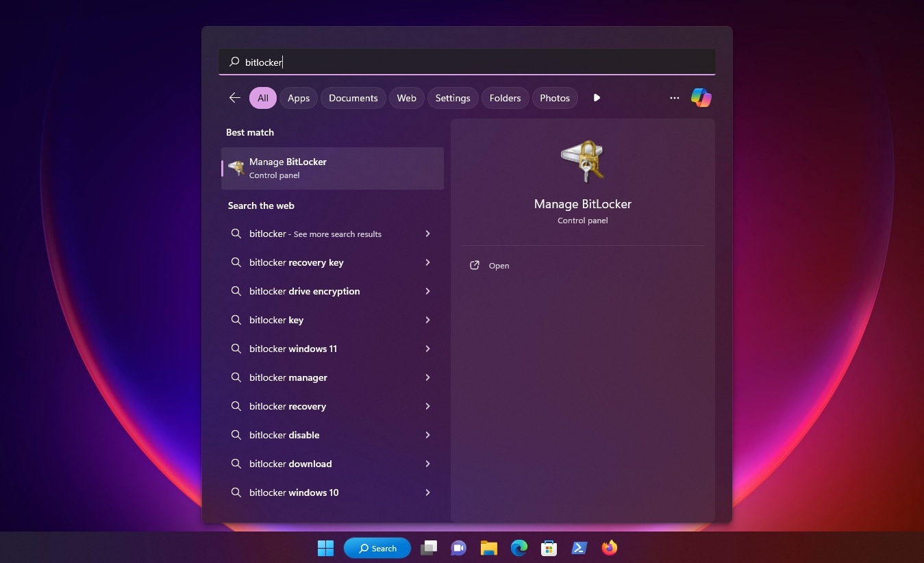
Task: Expand chevron for 'bitlocker recovery'
Action: (x=427, y=406)
